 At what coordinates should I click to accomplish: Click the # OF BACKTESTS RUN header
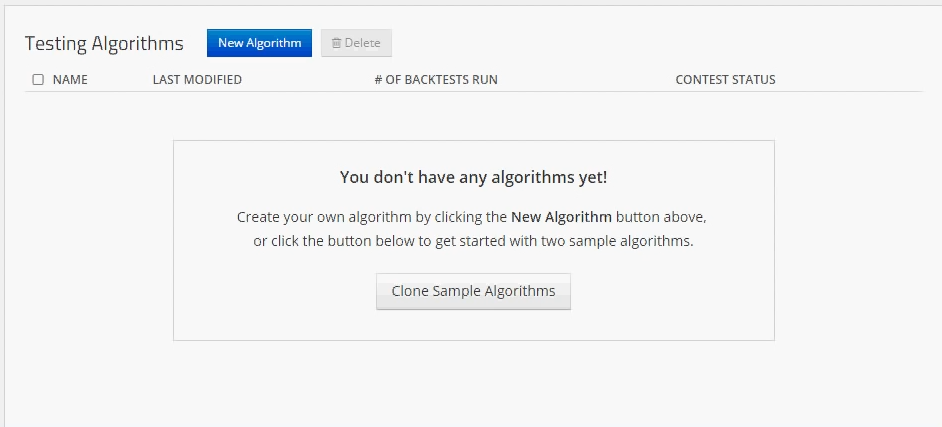tap(435, 80)
